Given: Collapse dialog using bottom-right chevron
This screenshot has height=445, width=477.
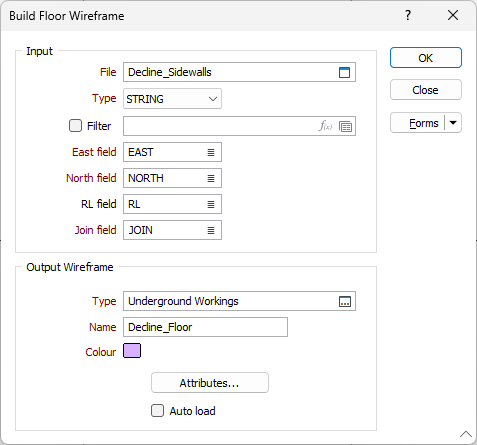Looking at the screenshot, I should [466, 434].
